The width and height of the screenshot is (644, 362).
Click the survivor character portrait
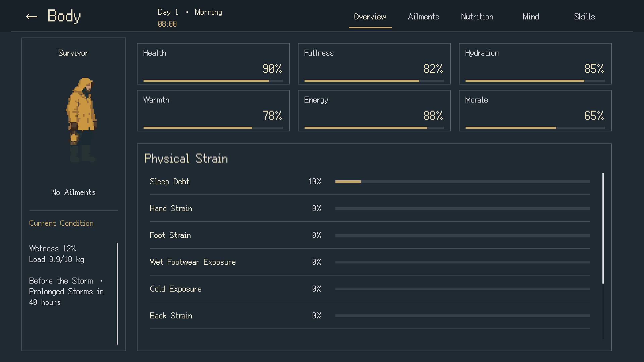[x=82, y=120]
